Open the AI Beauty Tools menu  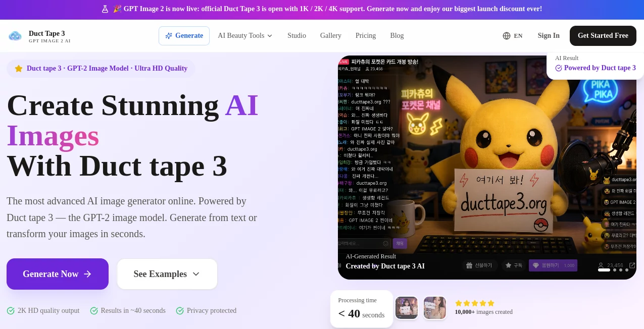[x=245, y=36]
